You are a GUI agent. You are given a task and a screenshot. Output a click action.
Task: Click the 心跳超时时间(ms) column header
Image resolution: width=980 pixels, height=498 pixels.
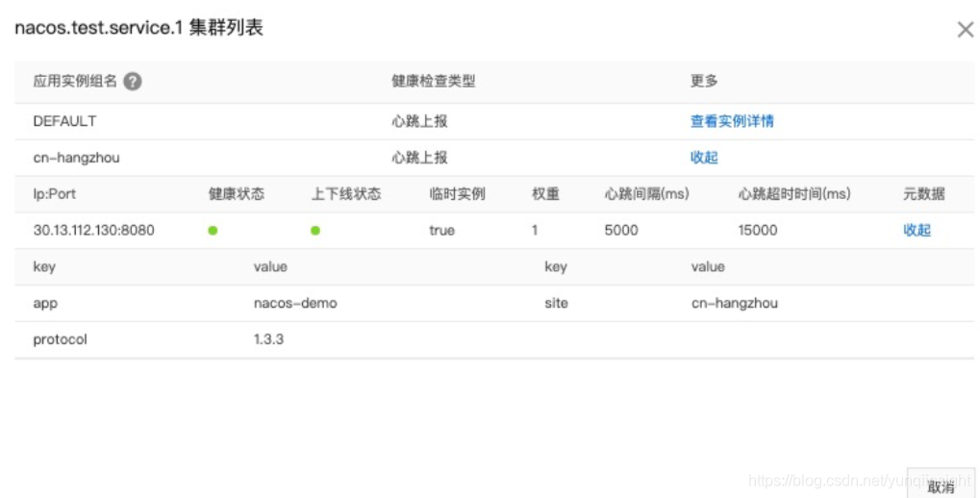coord(793,193)
